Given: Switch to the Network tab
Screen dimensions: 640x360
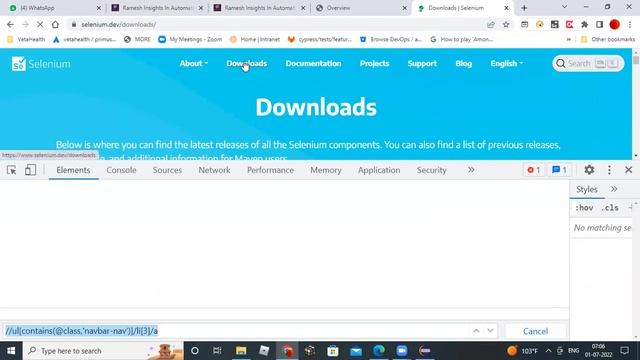Looking at the screenshot, I should pyautogui.click(x=214, y=170).
